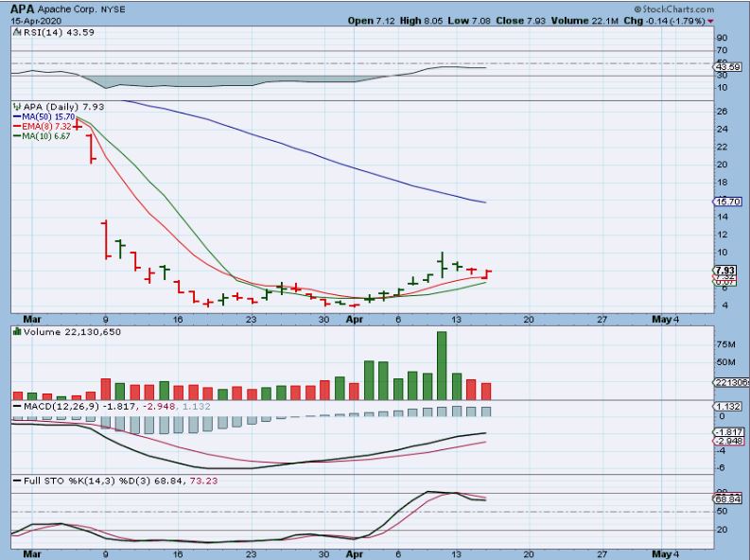Viewport: 750px width, 560px height.
Task: Click the 68.84 stochastic axis tag
Action: 727,499
